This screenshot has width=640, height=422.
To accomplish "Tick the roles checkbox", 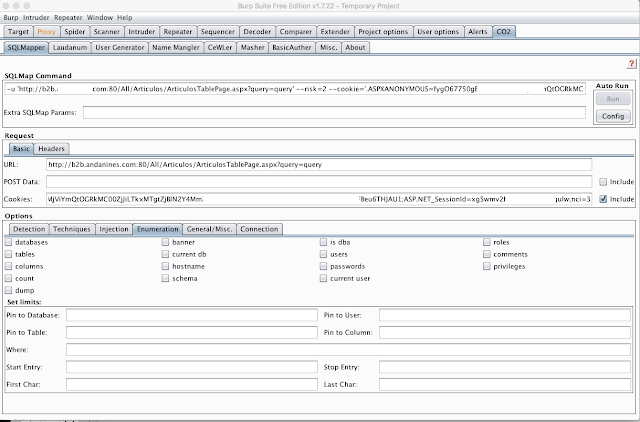I will pos(487,242).
